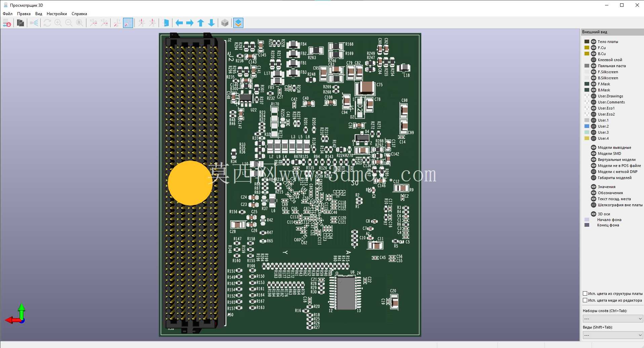Click the Конец фона color swatch
This screenshot has width=644, height=348.
click(x=587, y=225)
